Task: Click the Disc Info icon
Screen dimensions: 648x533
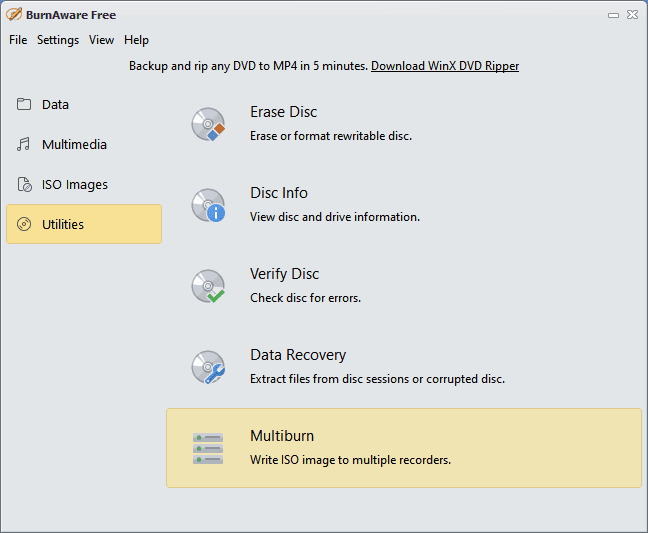Action: point(208,205)
